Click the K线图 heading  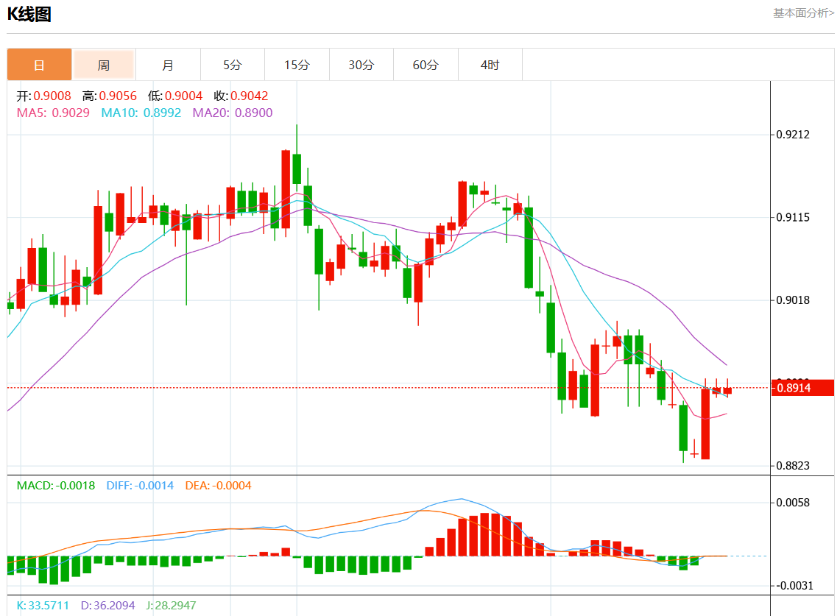(x=29, y=14)
